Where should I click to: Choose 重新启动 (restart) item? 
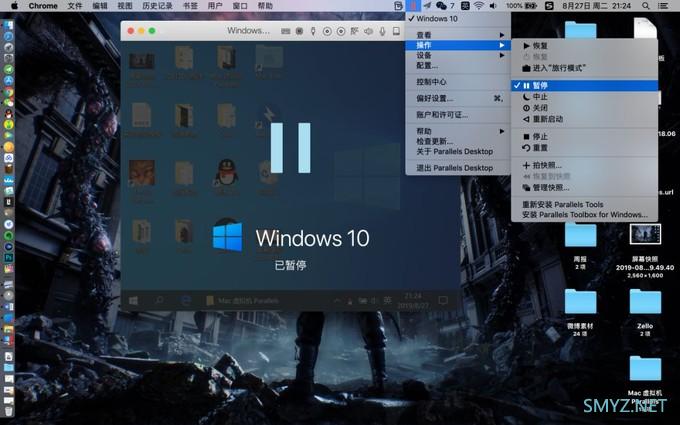[x=585, y=119]
